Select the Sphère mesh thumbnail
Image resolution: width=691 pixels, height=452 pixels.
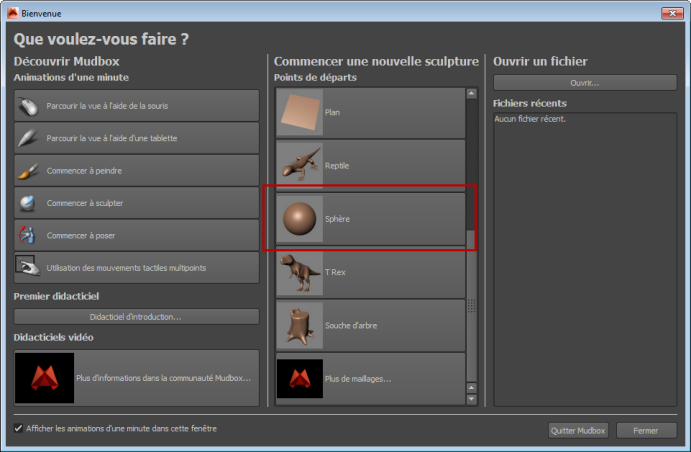tap(300, 219)
